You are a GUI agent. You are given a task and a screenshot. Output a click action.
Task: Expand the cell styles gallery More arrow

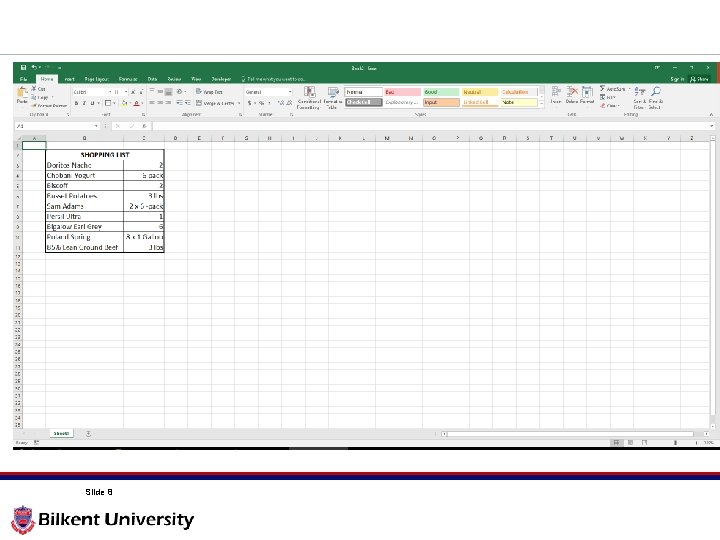541,104
